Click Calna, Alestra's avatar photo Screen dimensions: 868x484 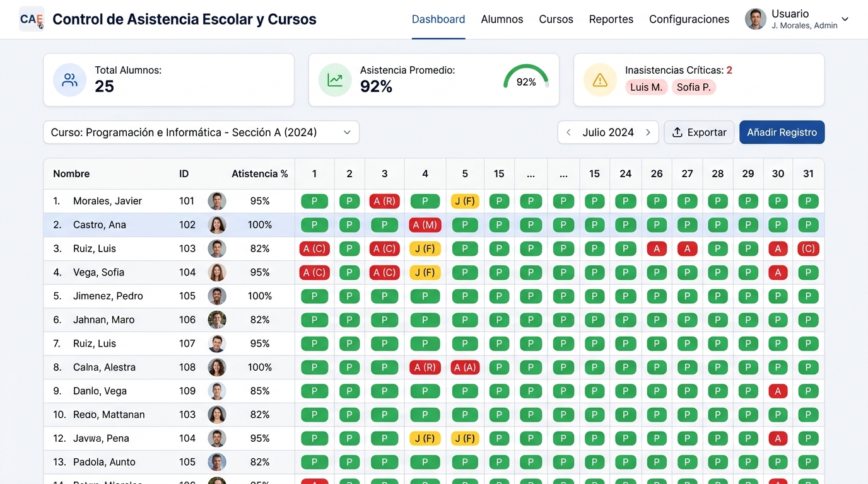click(217, 367)
